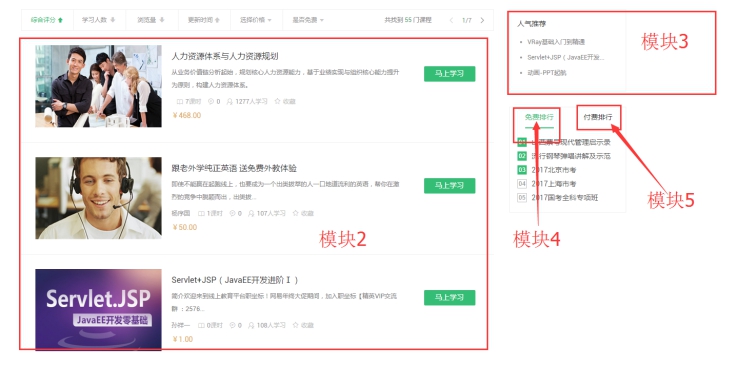Click learner icon beside 1277人学习

(x=230, y=102)
